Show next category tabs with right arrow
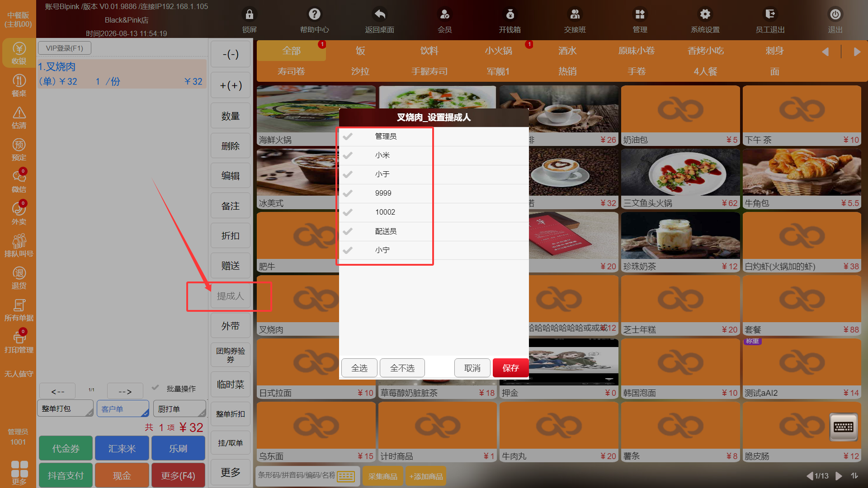The width and height of the screenshot is (868, 488). (857, 52)
